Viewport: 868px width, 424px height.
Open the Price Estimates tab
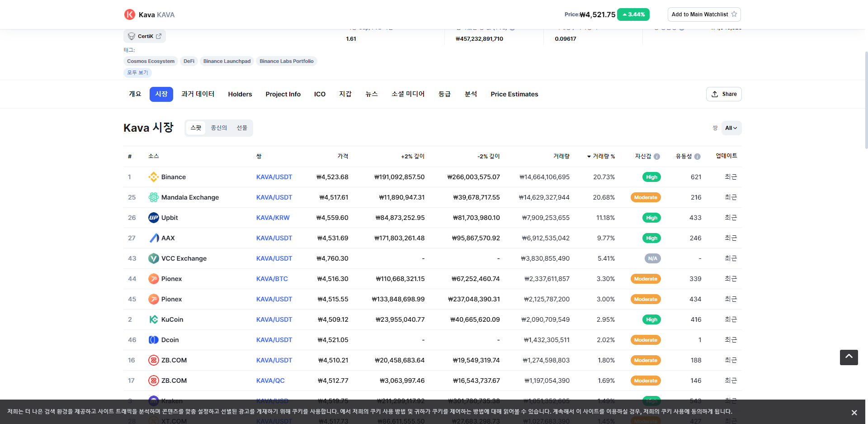point(514,94)
